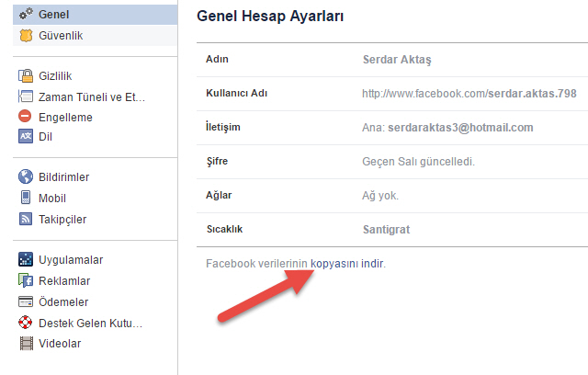Click the 'Sıcaklık' row label
Screen dimensions: 588x375
(x=224, y=229)
